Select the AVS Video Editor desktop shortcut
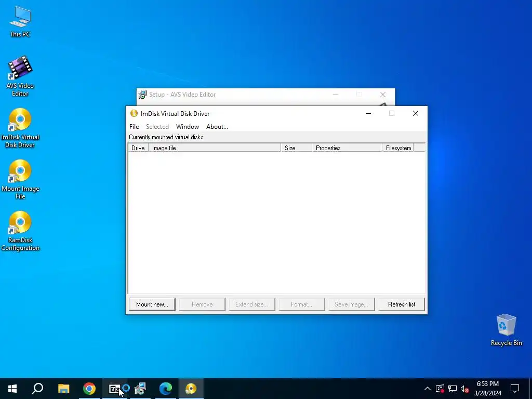Screen dimensions: 532x399 click(x=20, y=76)
